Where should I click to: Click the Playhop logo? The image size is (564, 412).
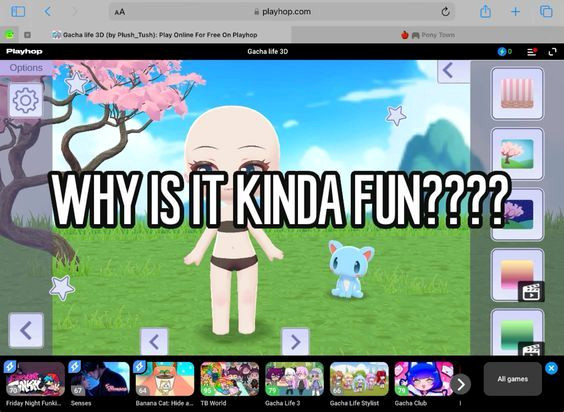(24, 51)
